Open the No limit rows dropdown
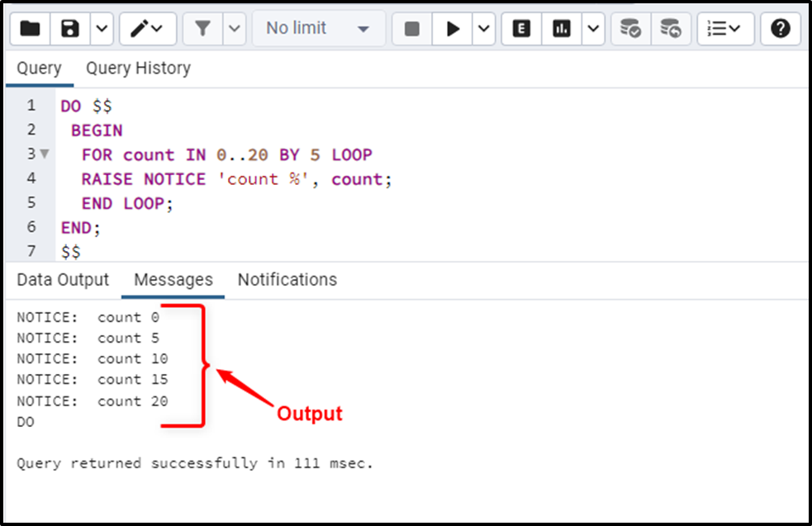Viewport: 812px width, 526px height. (319, 29)
